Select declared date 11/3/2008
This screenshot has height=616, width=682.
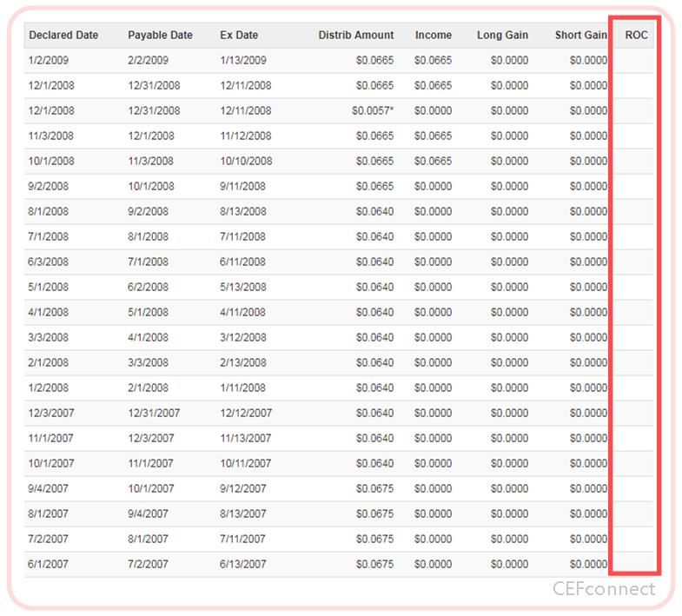[x=51, y=136]
